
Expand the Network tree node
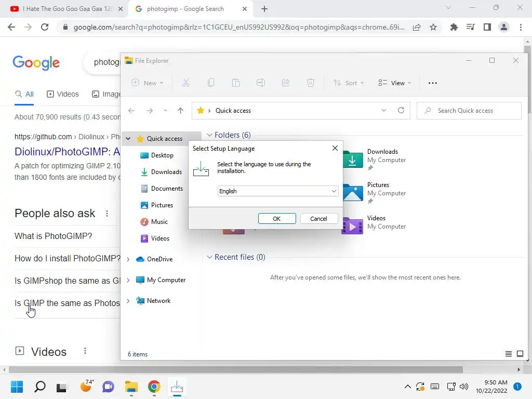128,301
